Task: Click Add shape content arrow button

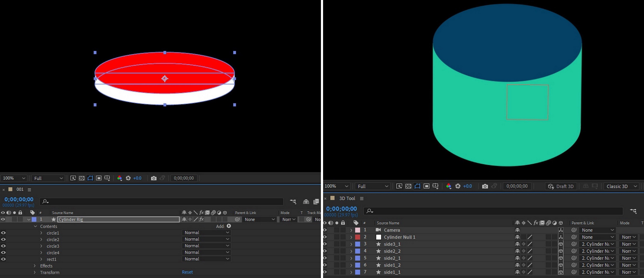Action: [x=229, y=226]
